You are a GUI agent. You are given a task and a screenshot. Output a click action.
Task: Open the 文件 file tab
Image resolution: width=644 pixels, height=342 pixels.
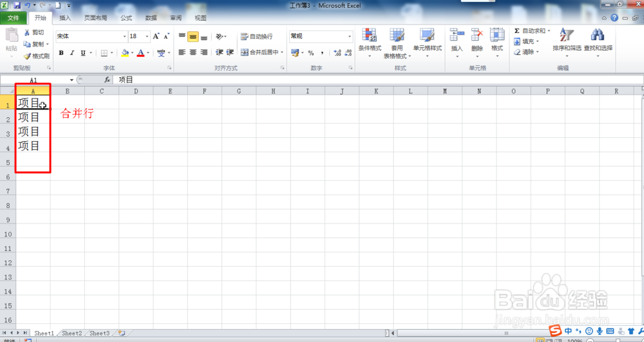click(14, 18)
